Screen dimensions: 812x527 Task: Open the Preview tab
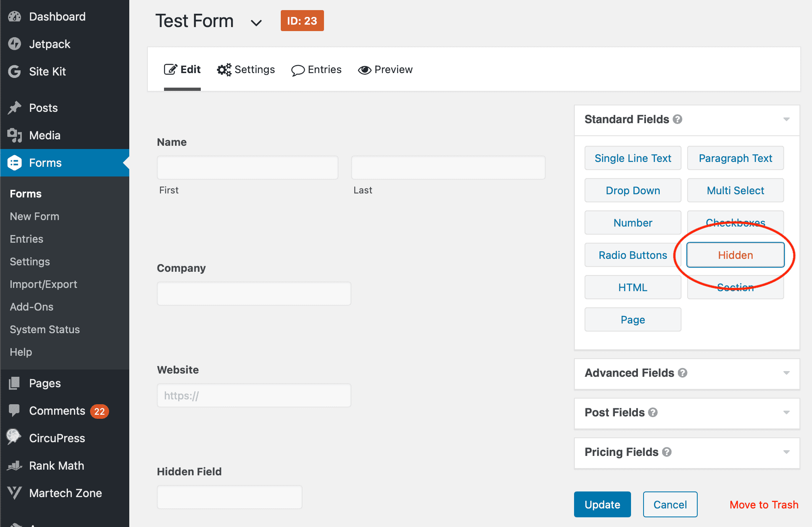point(385,69)
